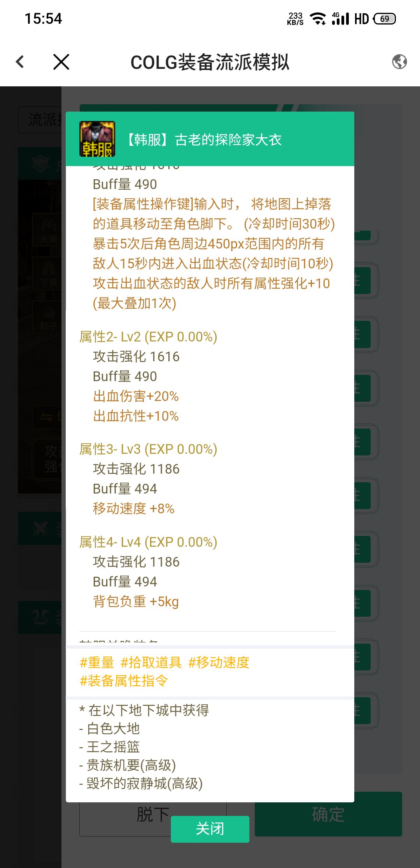Tap the X close page icon

61,62
